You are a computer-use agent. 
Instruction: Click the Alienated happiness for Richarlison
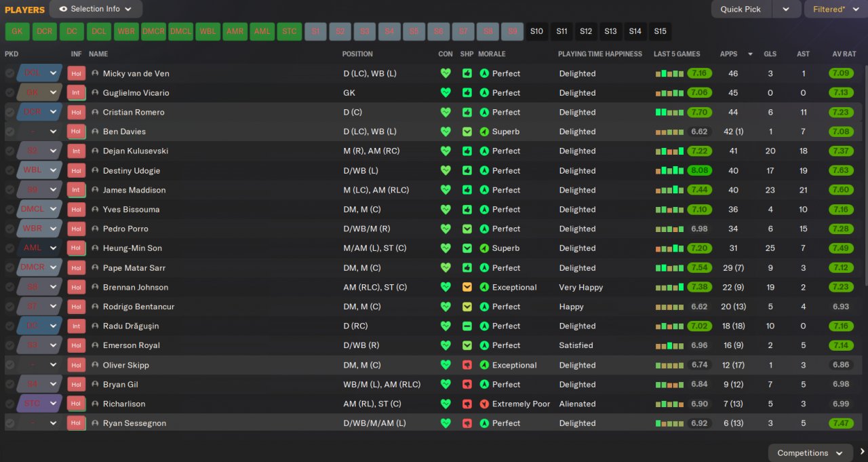point(577,404)
